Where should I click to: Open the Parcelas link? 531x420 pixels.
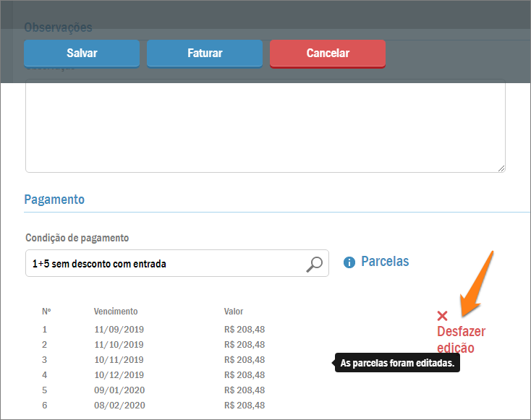[385, 262]
